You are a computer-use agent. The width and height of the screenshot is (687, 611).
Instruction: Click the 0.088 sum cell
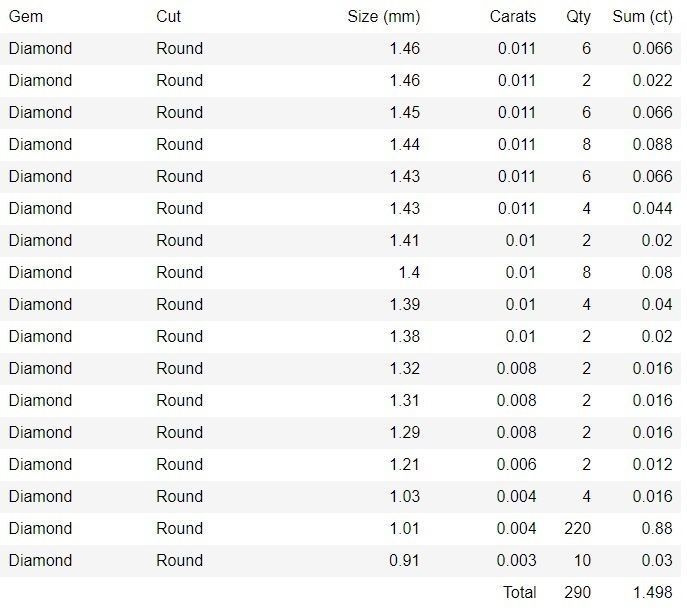coord(652,144)
